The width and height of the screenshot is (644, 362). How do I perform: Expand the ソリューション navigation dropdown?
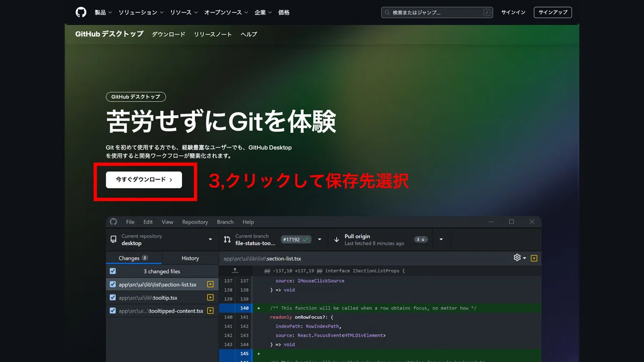tap(141, 12)
